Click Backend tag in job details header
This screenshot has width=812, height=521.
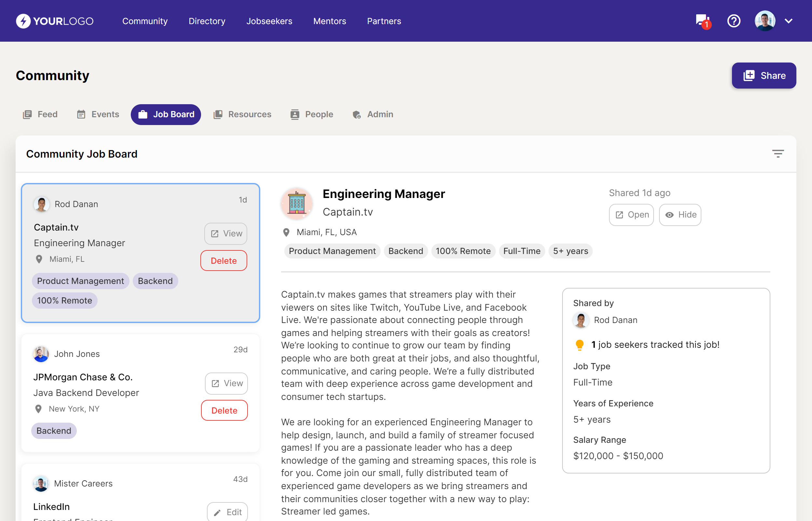(405, 251)
